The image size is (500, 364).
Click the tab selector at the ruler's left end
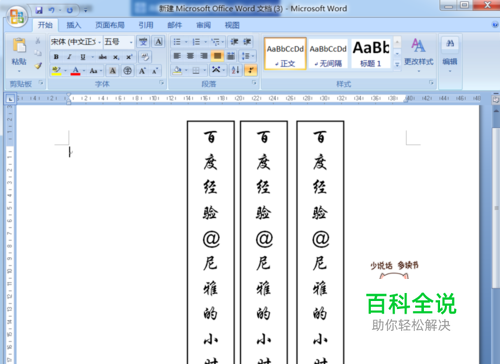[x=10, y=99]
